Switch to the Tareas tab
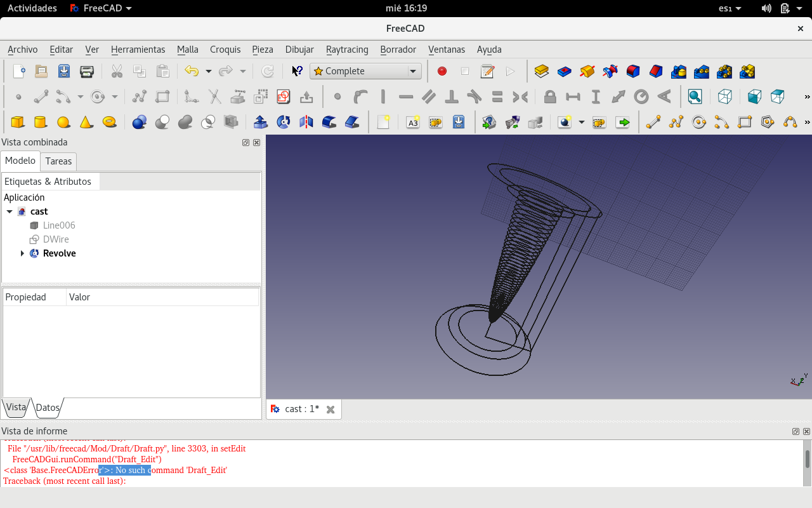Image resolution: width=812 pixels, height=508 pixels. point(58,161)
